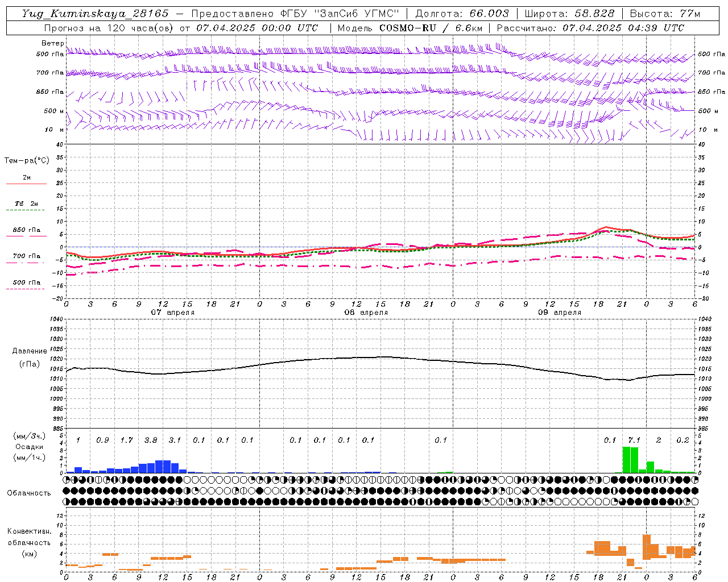Click the 'Высота: 77м' header value

coord(665,14)
